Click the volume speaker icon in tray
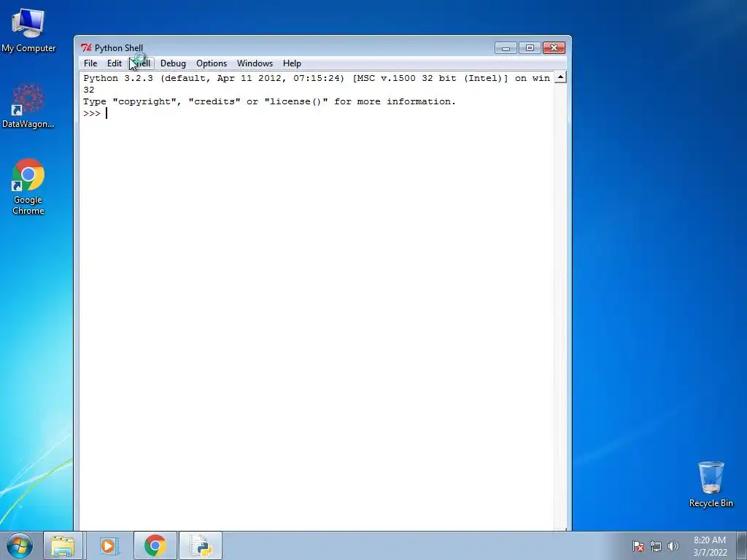 click(x=673, y=546)
